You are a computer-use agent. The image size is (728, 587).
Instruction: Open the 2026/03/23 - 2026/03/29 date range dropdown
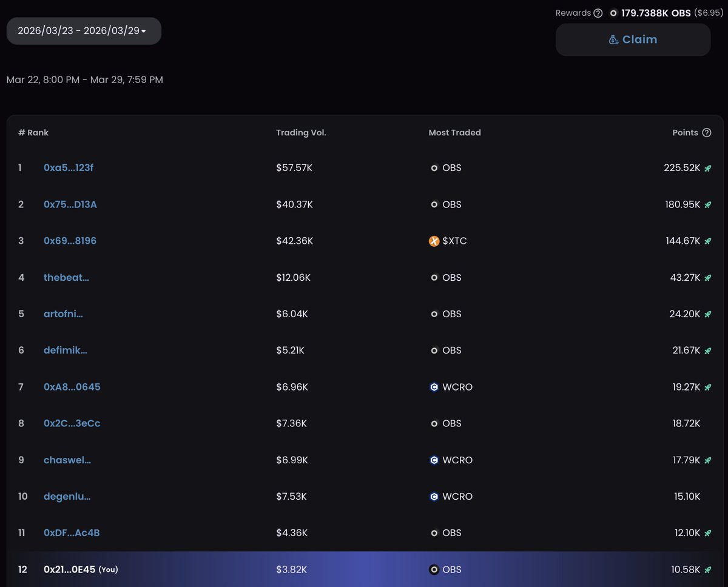84,31
